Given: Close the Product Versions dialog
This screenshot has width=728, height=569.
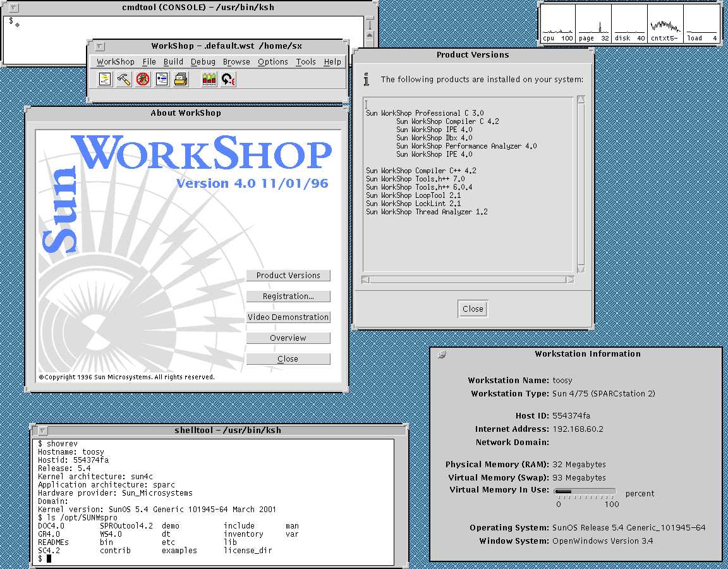Looking at the screenshot, I should tap(473, 309).
